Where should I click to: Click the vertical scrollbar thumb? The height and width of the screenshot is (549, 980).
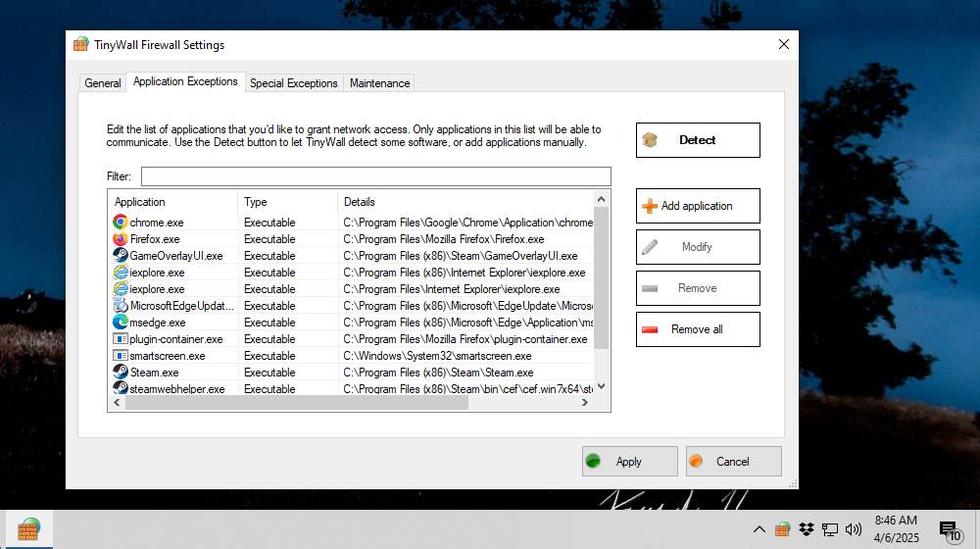(602, 278)
